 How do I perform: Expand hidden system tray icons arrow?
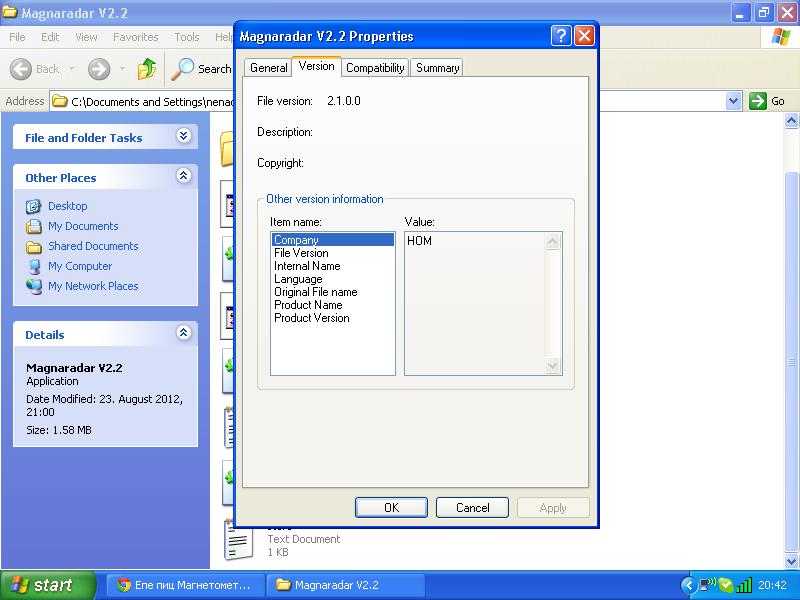tap(688, 585)
